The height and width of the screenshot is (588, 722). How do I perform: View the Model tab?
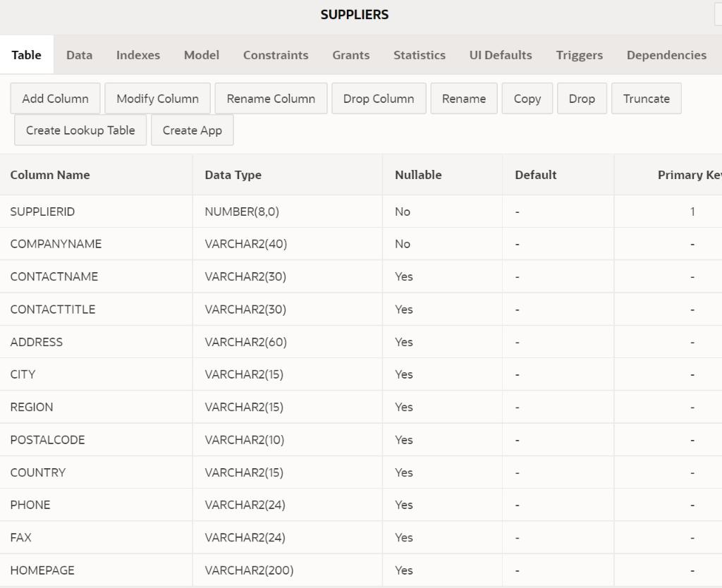(x=201, y=55)
